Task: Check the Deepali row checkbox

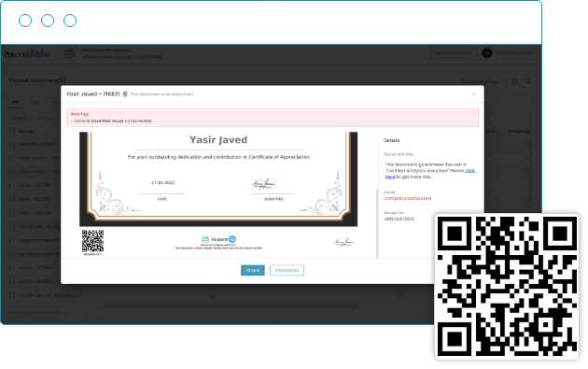Action: point(12,144)
